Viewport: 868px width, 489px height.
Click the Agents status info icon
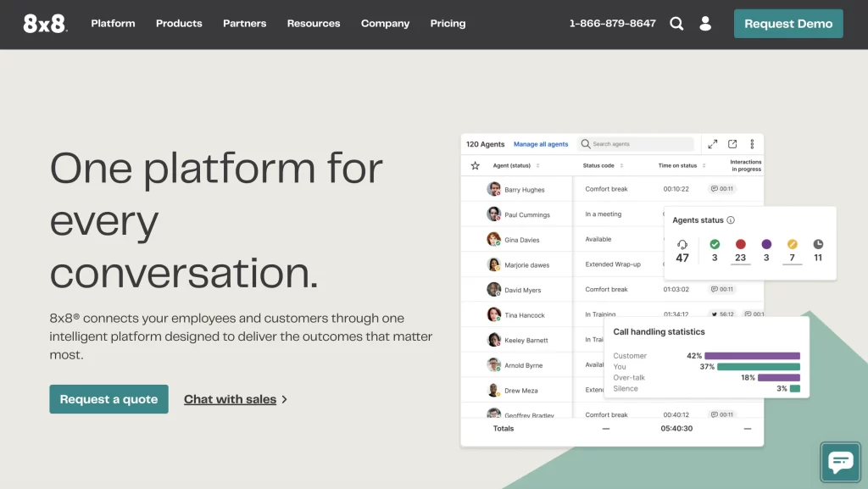(x=731, y=220)
